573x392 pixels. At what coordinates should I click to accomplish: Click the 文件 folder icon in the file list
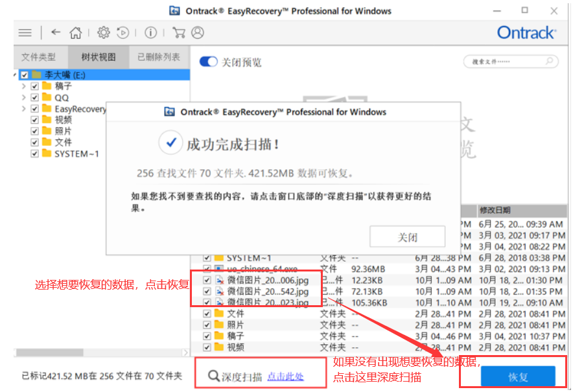point(219,314)
